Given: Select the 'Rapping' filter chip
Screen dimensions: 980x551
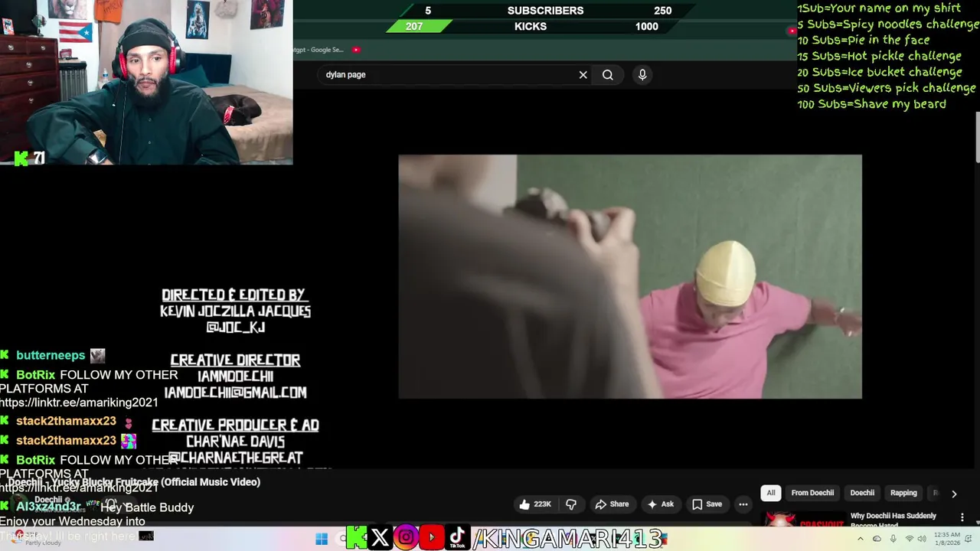Looking at the screenshot, I should [903, 493].
